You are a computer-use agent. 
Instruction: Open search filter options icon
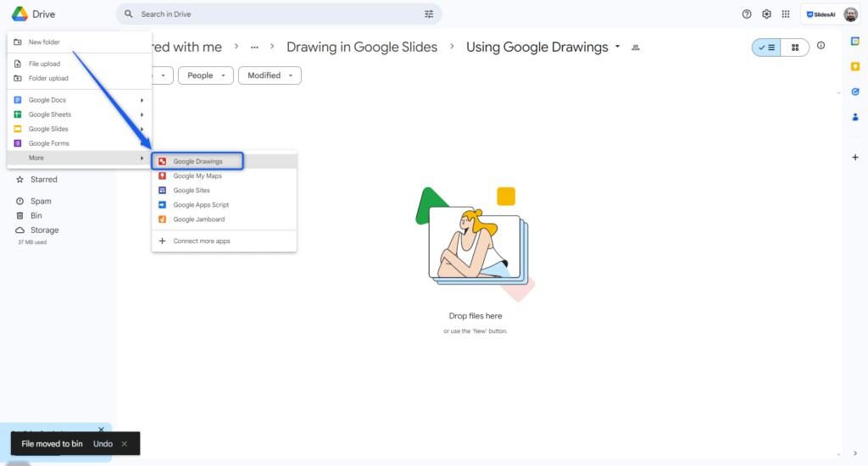pos(429,14)
